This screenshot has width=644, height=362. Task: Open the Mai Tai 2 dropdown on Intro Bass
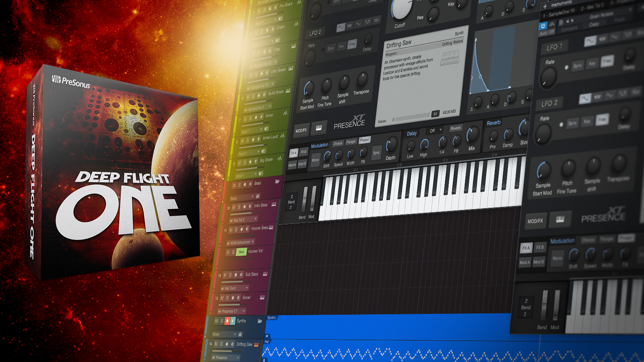[243, 220]
